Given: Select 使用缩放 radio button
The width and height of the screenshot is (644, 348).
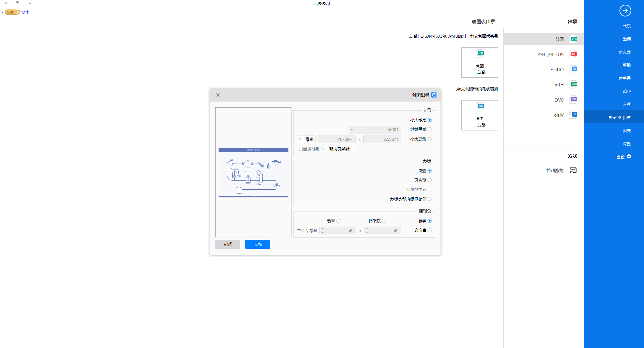Looking at the screenshot, I should 429,129.
